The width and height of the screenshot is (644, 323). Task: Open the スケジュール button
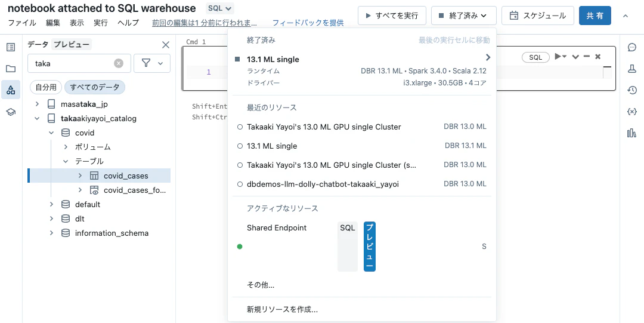click(538, 16)
